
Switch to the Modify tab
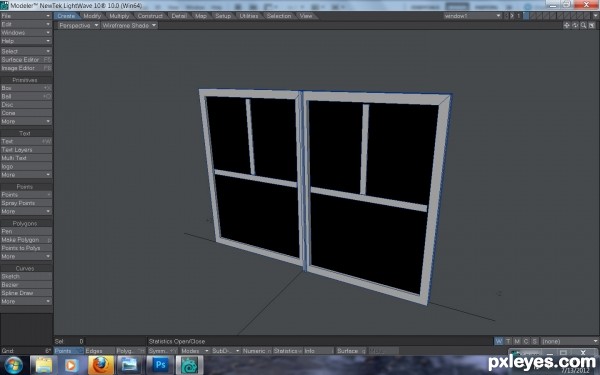click(x=92, y=16)
